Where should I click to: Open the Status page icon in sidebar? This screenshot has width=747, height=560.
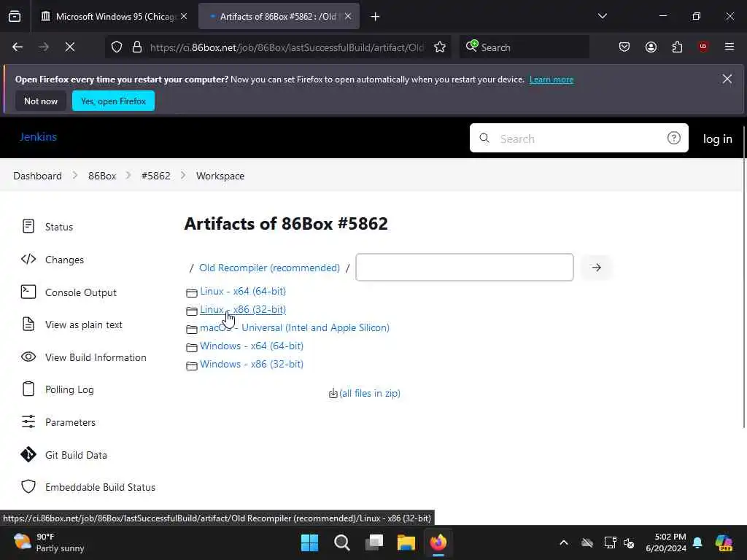28,226
